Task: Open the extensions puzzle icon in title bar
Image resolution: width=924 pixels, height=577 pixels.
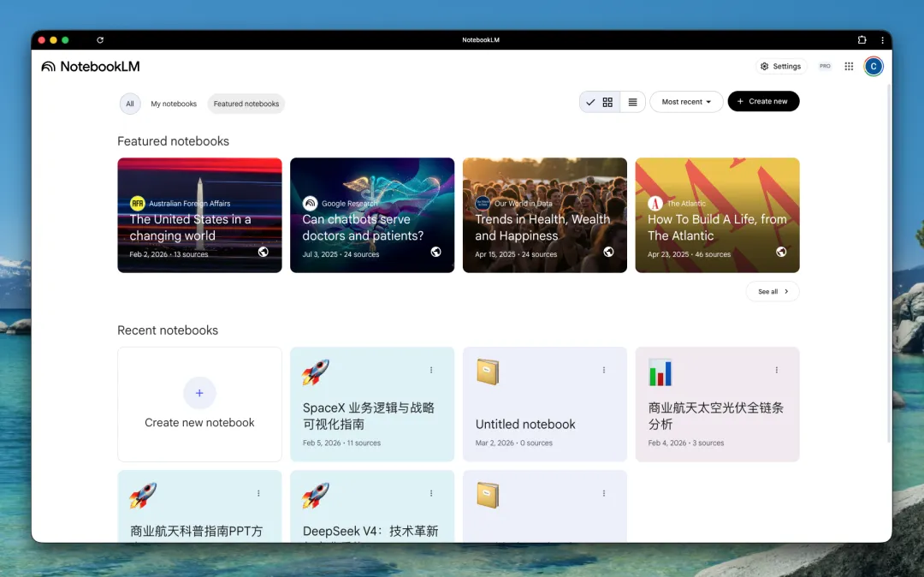Action: point(862,40)
